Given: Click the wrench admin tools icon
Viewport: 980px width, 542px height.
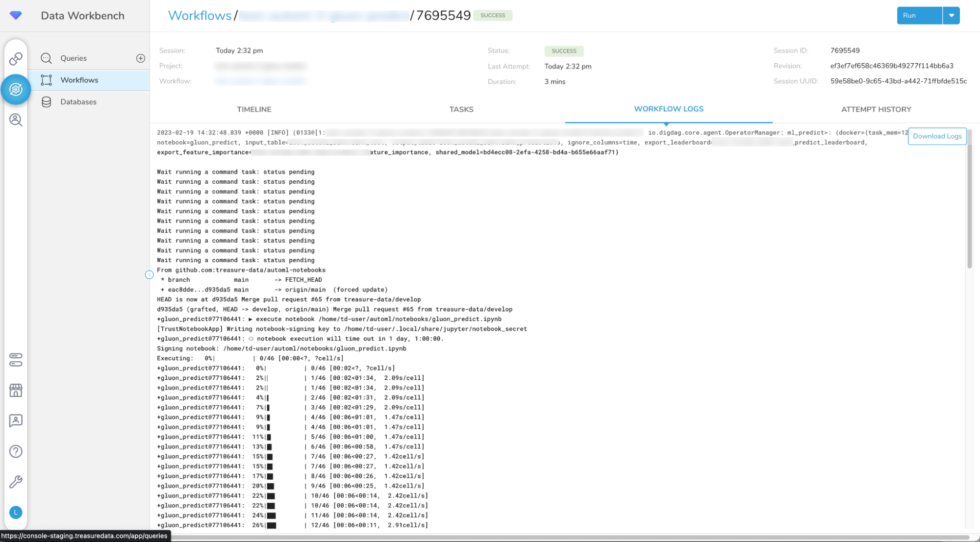Looking at the screenshot, I should click(x=16, y=482).
